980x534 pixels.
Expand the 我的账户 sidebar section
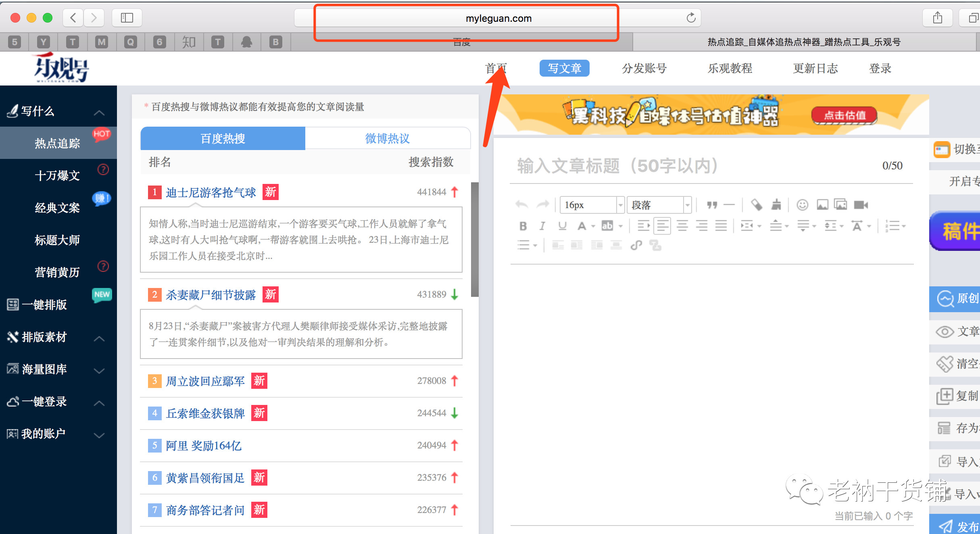tap(99, 435)
